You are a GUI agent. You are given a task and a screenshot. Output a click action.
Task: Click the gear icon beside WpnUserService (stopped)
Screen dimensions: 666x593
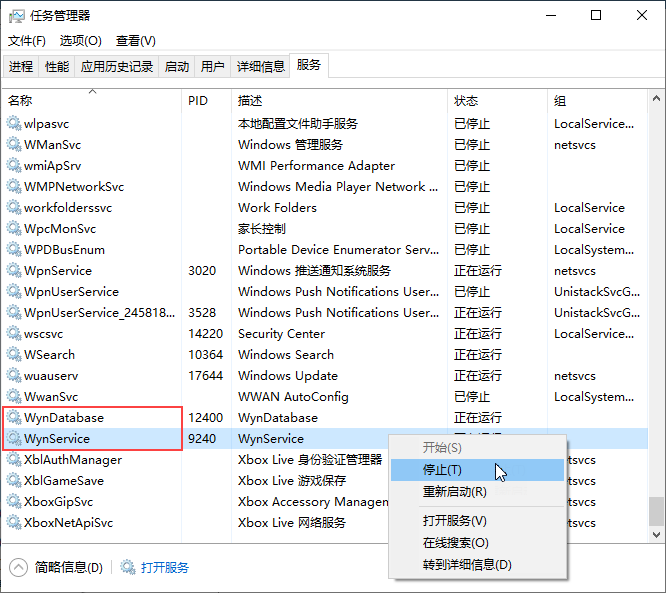tap(14, 291)
